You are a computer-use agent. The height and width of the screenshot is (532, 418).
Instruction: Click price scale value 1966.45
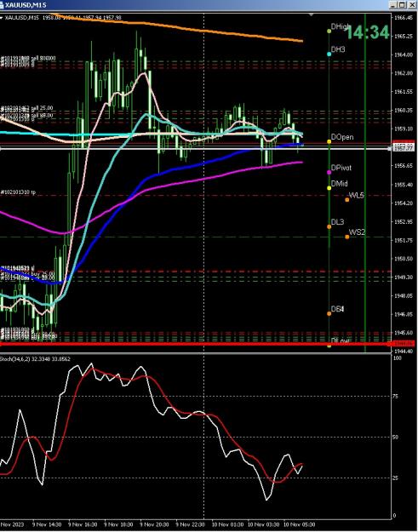click(x=404, y=18)
